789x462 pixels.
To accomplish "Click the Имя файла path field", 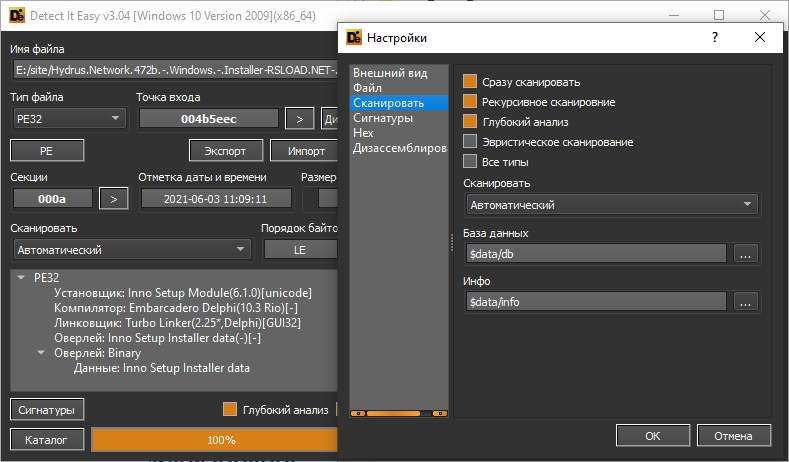I will coord(175,70).
